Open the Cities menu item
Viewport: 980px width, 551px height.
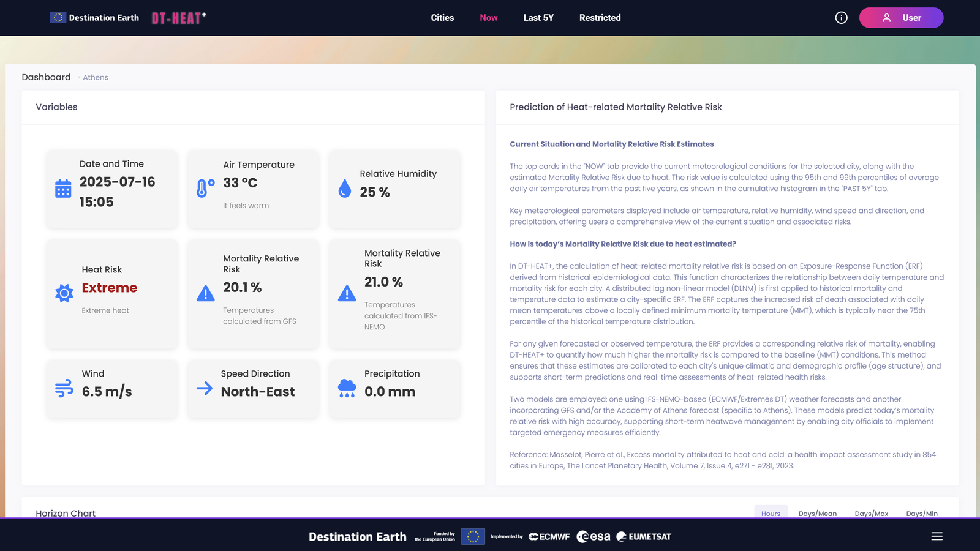442,18
